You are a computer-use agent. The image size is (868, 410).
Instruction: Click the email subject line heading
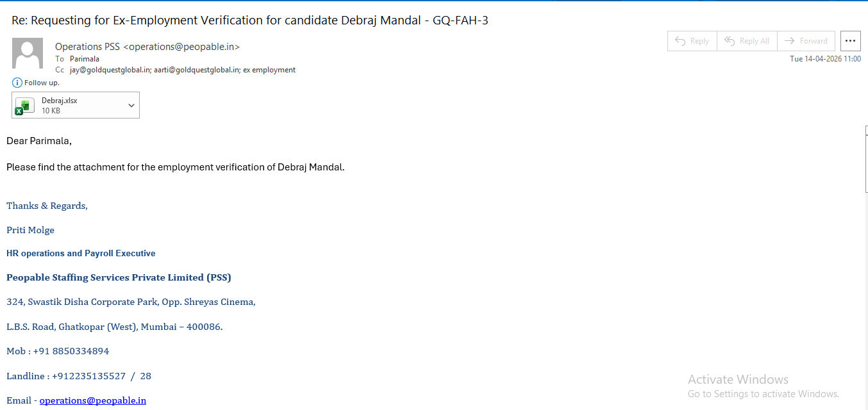[250, 20]
